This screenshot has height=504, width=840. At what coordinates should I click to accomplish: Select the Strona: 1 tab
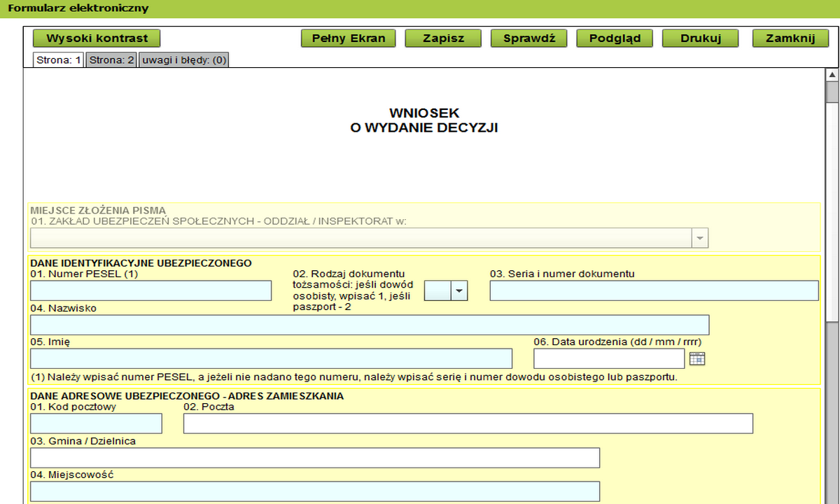click(59, 60)
